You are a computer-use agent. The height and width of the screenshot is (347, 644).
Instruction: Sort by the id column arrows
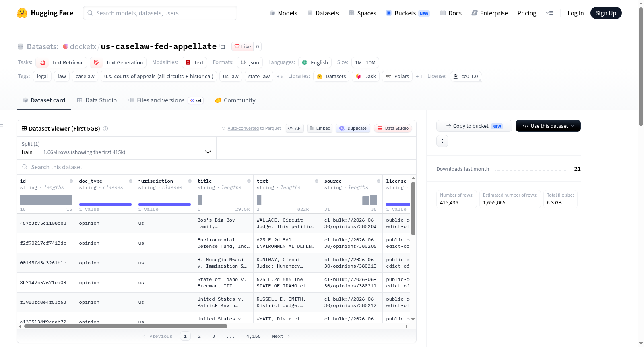pos(71,181)
